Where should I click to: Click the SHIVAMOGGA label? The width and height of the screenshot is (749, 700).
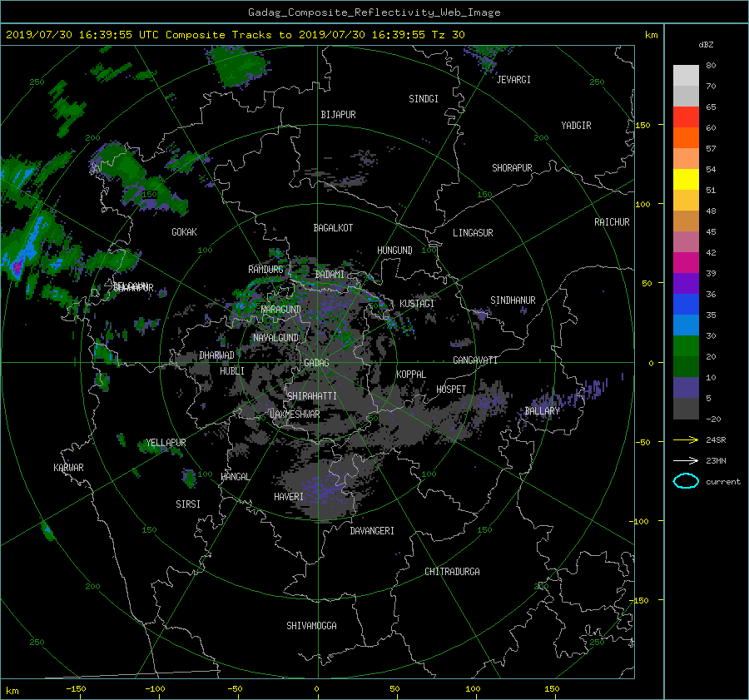click(311, 626)
